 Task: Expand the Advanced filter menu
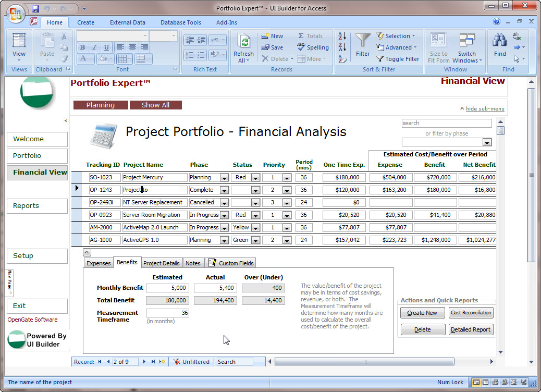[397, 47]
